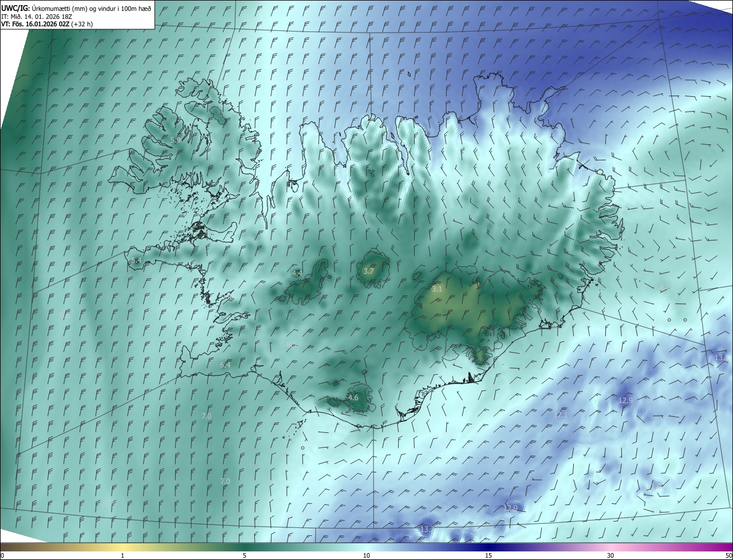This screenshot has width=733, height=560.
Task: Click the legend tick label '1'
Action: [123, 556]
